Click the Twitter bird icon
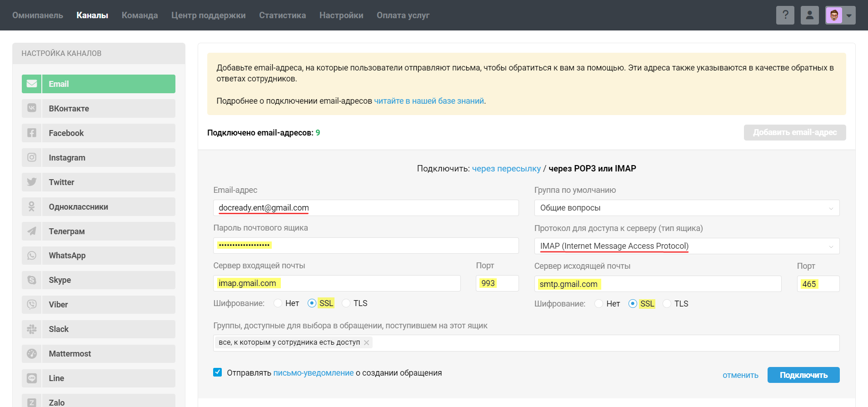 point(32,182)
